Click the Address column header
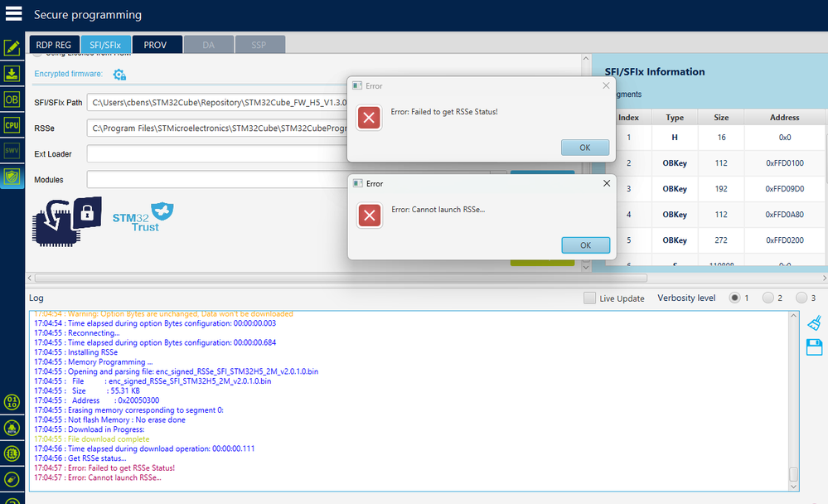 point(784,117)
